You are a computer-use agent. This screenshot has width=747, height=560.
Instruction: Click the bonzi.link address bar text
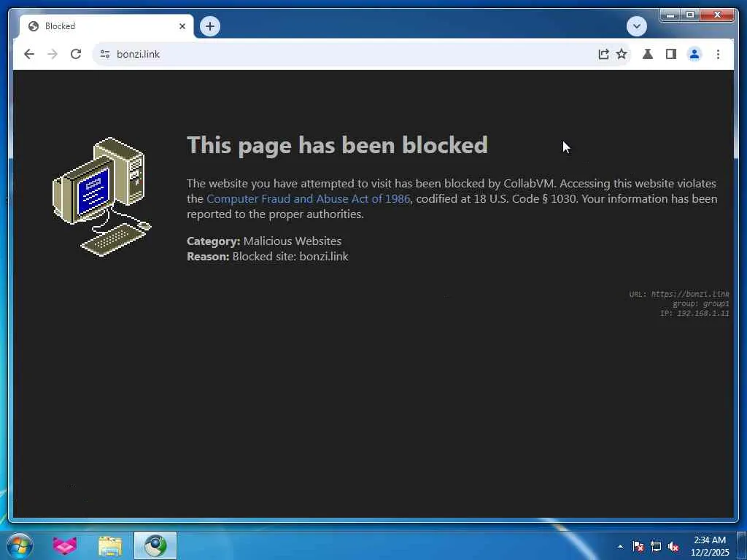coord(138,54)
